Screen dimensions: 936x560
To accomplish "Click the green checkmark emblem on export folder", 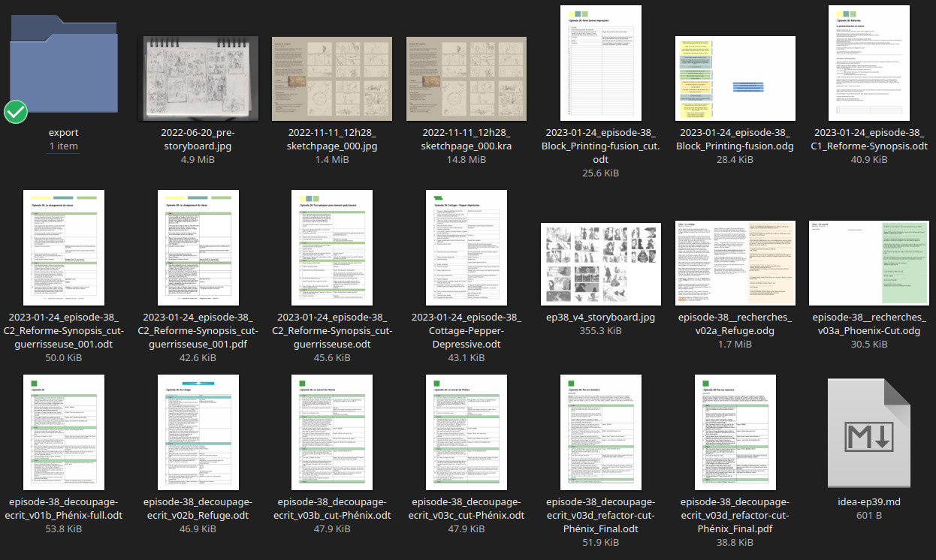I will [x=16, y=112].
